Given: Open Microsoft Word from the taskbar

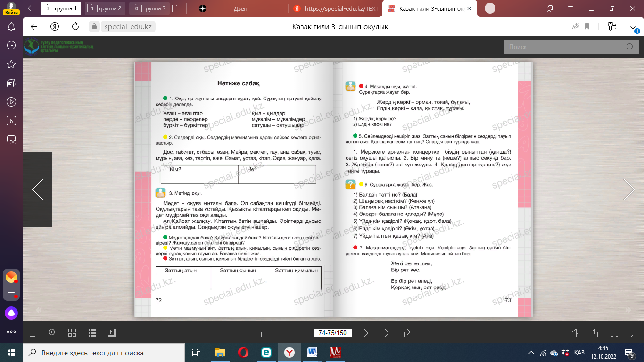Looking at the screenshot, I should pos(312,353).
